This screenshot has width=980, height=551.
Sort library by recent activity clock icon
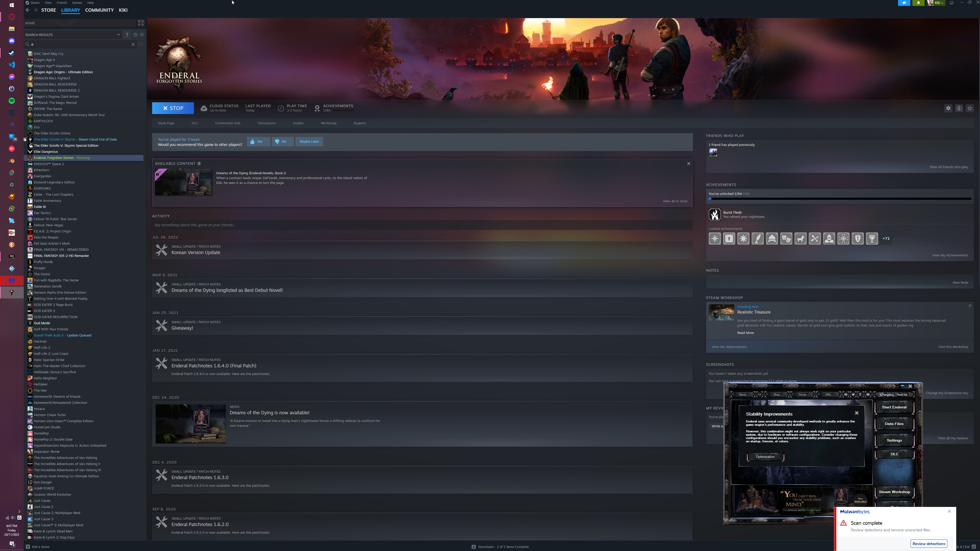pyautogui.click(x=135, y=35)
